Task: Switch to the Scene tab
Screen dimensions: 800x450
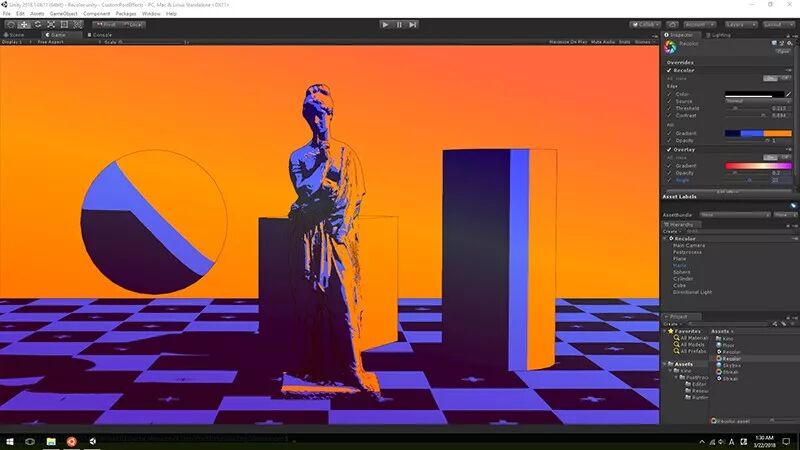Action: (14, 35)
